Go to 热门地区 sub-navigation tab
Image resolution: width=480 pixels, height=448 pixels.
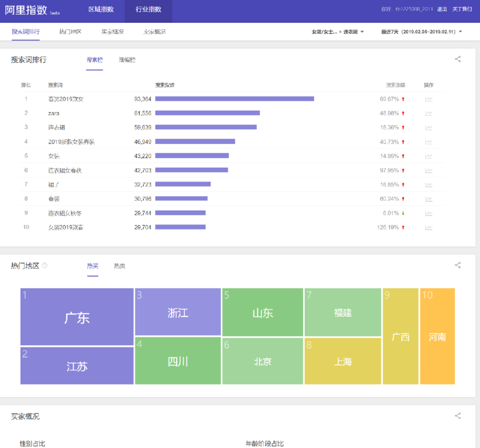tap(70, 32)
